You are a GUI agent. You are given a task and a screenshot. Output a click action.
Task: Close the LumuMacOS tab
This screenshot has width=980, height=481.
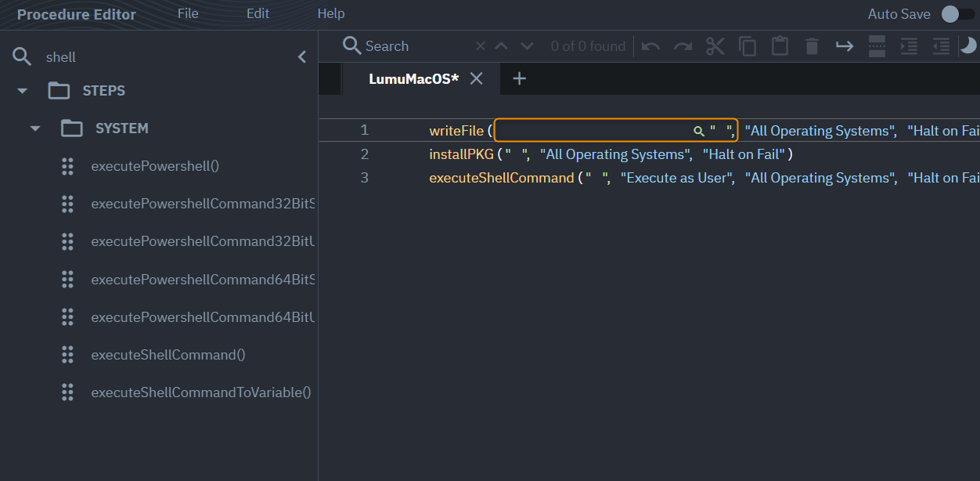pyautogui.click(x=476, y=78)
